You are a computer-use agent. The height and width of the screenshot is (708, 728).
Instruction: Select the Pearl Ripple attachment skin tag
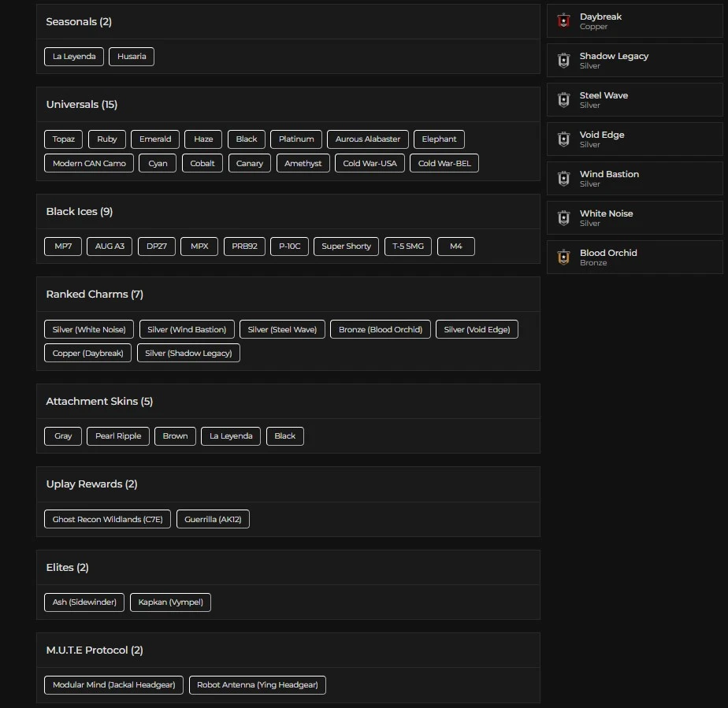(118, 436)
